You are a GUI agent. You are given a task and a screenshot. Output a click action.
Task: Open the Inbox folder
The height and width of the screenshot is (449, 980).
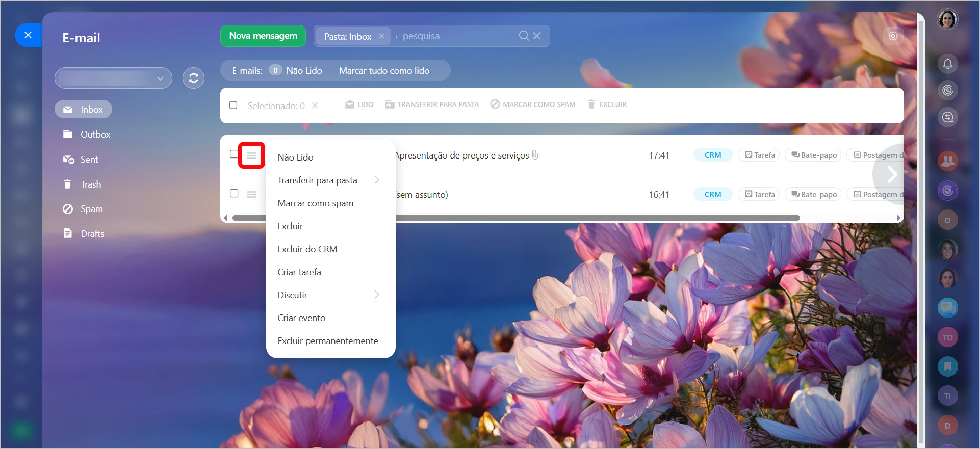[83, 109]
